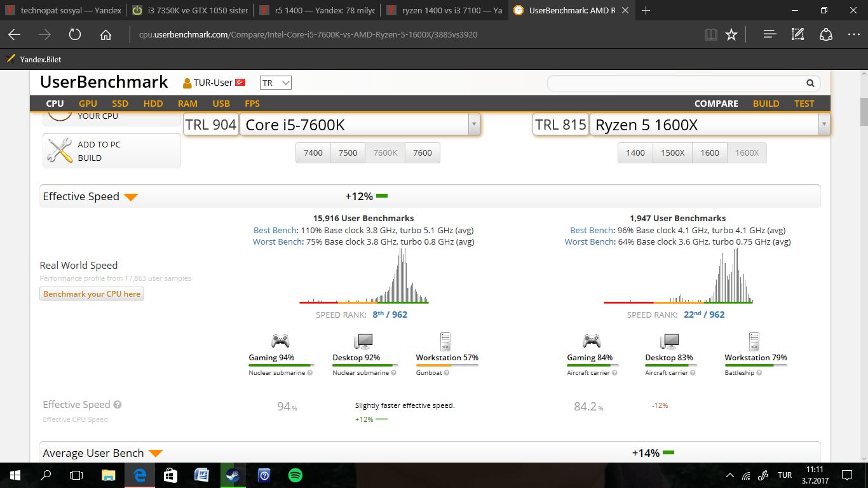Select the 1400 Ryzen button

(x=635, y=152)
